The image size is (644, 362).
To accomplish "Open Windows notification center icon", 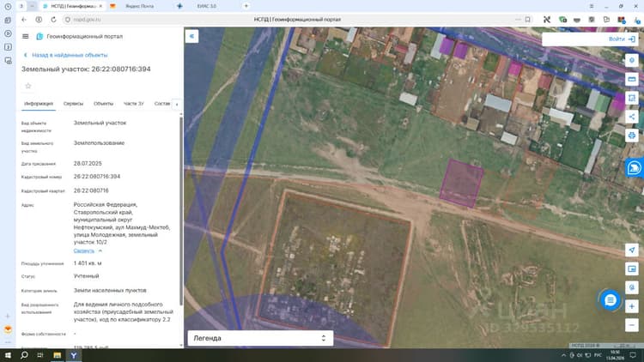I will (x=633, y=355).
